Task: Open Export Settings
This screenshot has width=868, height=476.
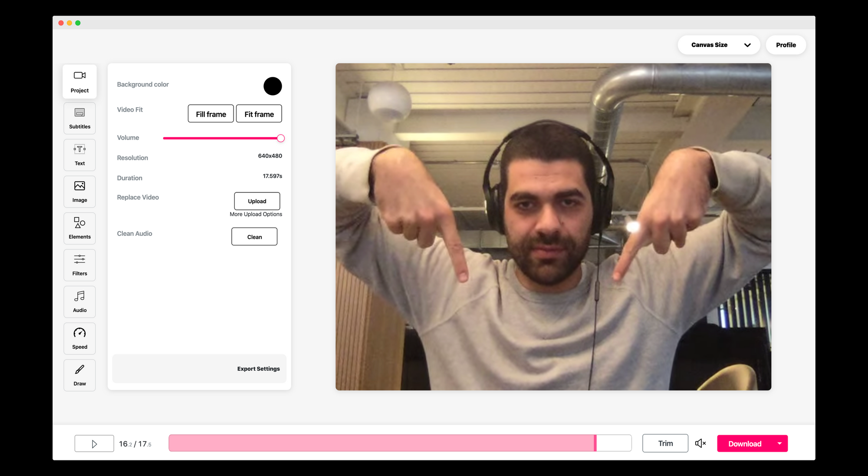Action: pyautogui.click(x=258, y=369)
